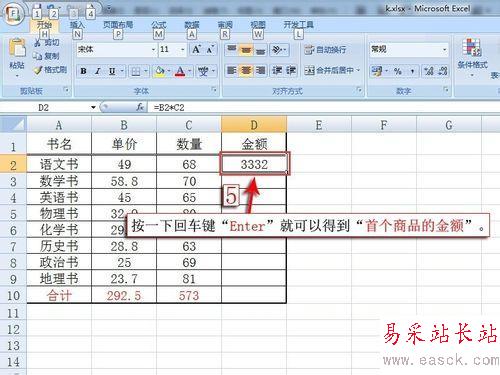Toggle Underline formatting
The image size is (500, 375).
[112, 71]
